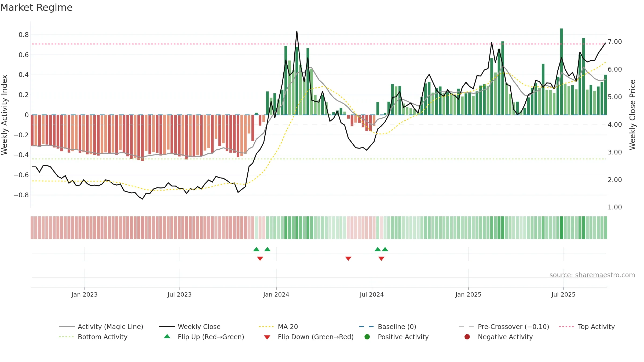Click the Jan 2025 axis label
Screen dimensions: 644x362
(x=468, y=294)
